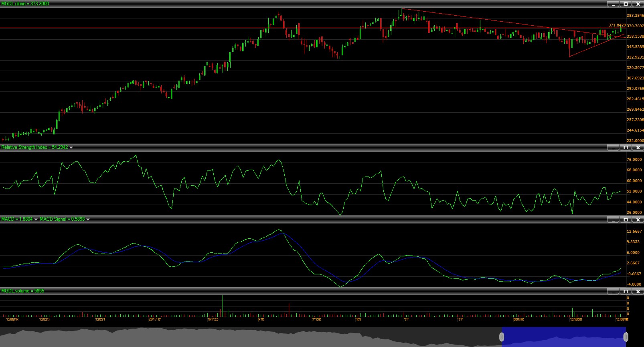
Task: Close the MACD indicator panel
Action: (638, 219)
